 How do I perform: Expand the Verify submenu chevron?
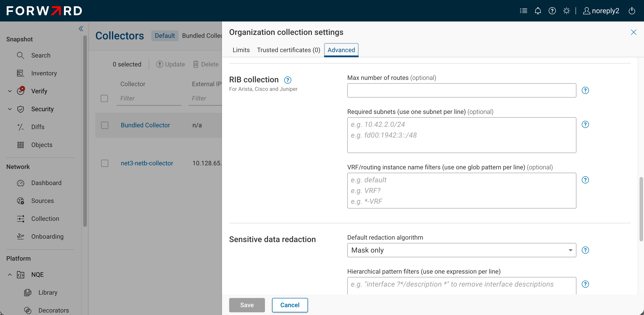pyautogui.click(x=10, y=91)
